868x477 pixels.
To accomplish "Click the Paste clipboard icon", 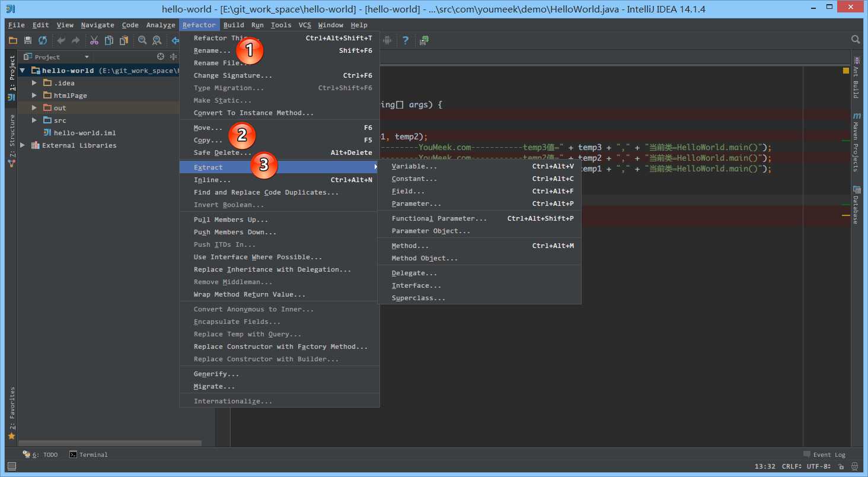I will click(x=124, y=40).
